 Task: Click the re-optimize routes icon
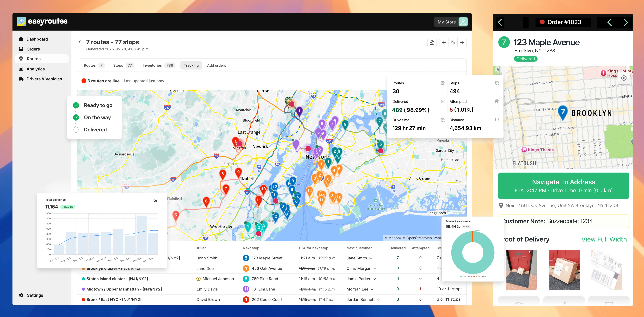click(453, 42)
